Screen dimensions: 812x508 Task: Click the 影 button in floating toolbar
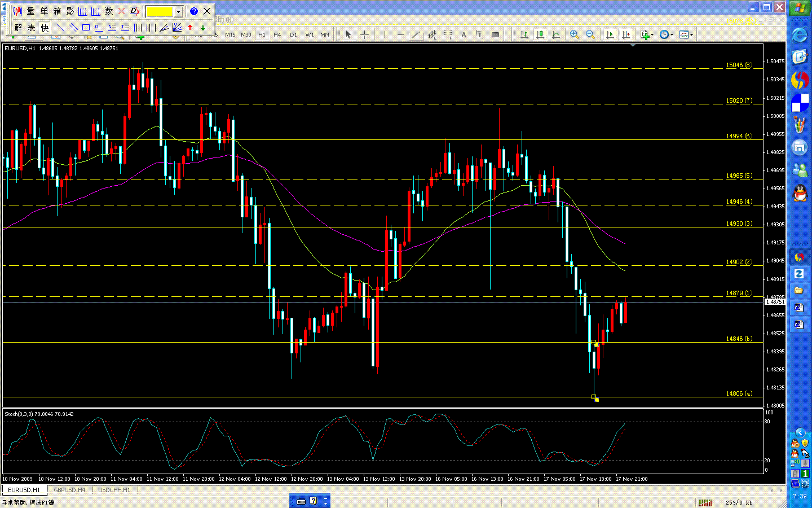point(70,11)
